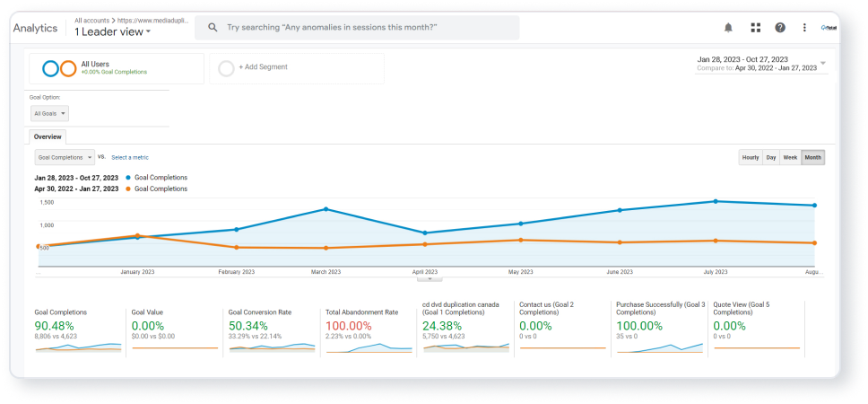Switch chart granularity to Day

[771, 158]
